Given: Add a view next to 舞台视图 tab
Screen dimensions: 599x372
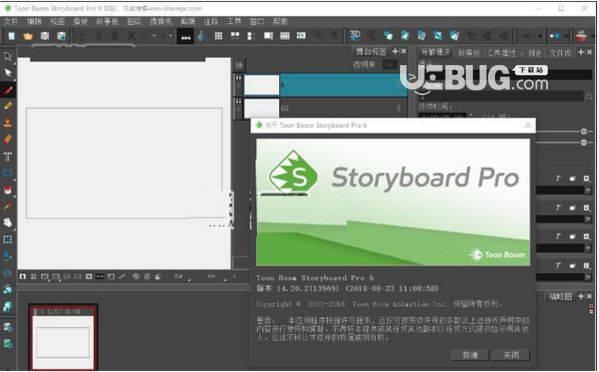Looking at the screenshot, I should pyautogui.click(x=395, y=51).
